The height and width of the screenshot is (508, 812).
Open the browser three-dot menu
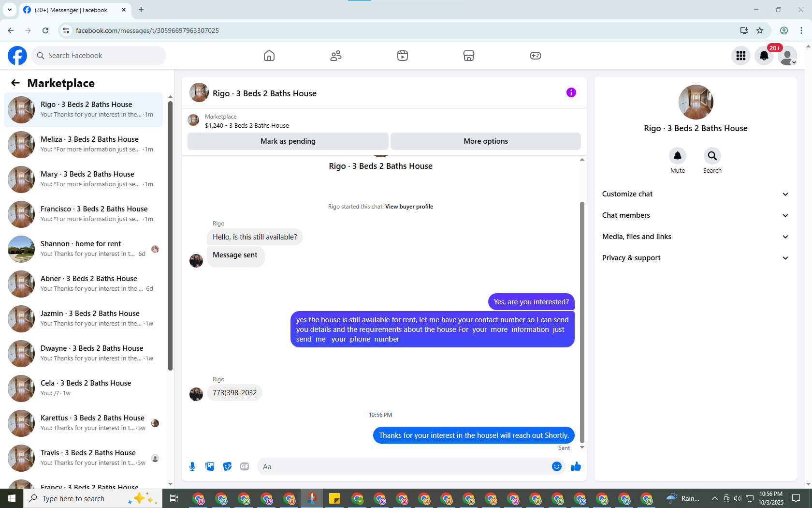pyautogui.click(x=801, y=30)
